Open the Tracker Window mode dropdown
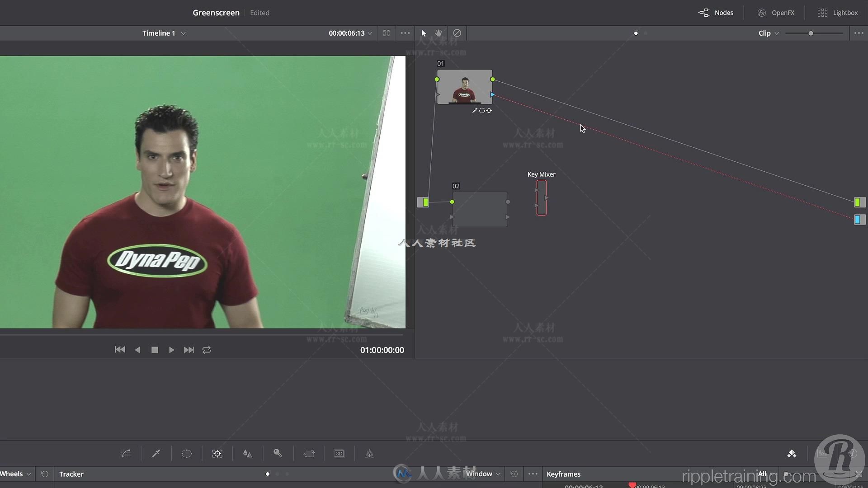Screen dimensions: 868x488 point(483,474)
